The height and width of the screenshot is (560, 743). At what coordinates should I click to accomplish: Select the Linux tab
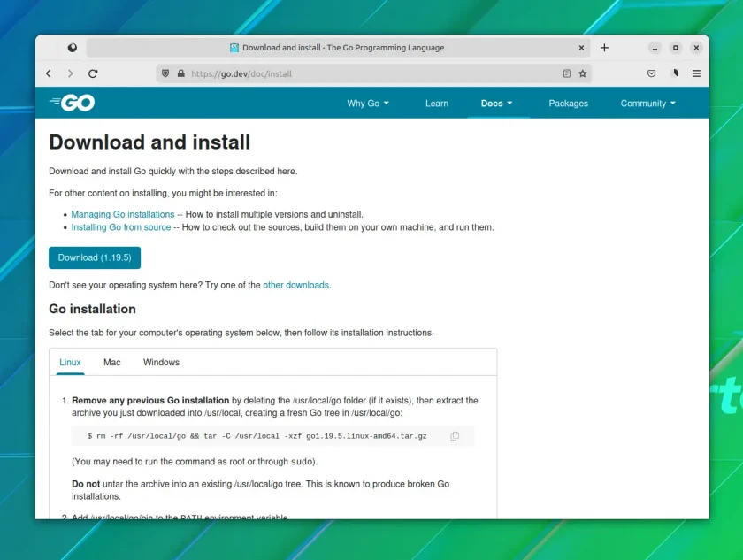[x=70, y=362]
